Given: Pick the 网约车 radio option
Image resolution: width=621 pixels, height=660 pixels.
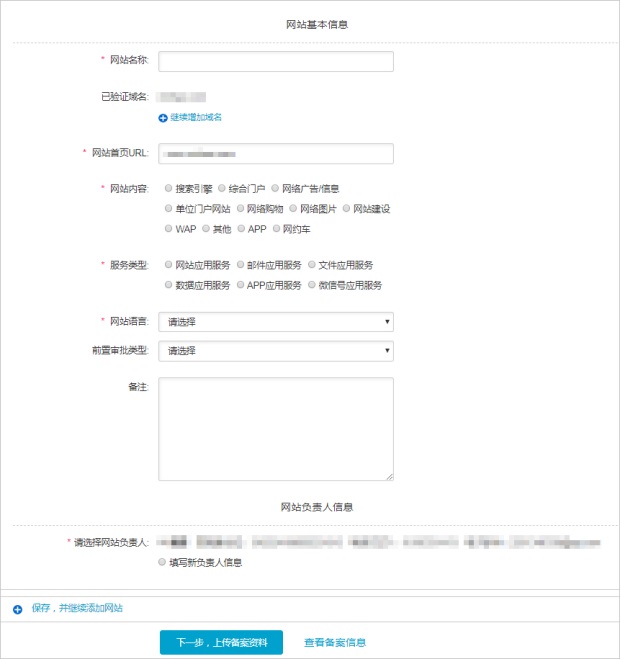Looking at the screenshot, I should 276,229.
